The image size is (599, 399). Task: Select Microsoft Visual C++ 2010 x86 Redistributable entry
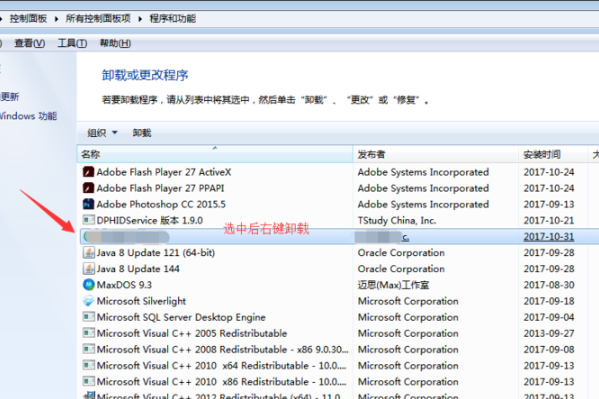222,381
